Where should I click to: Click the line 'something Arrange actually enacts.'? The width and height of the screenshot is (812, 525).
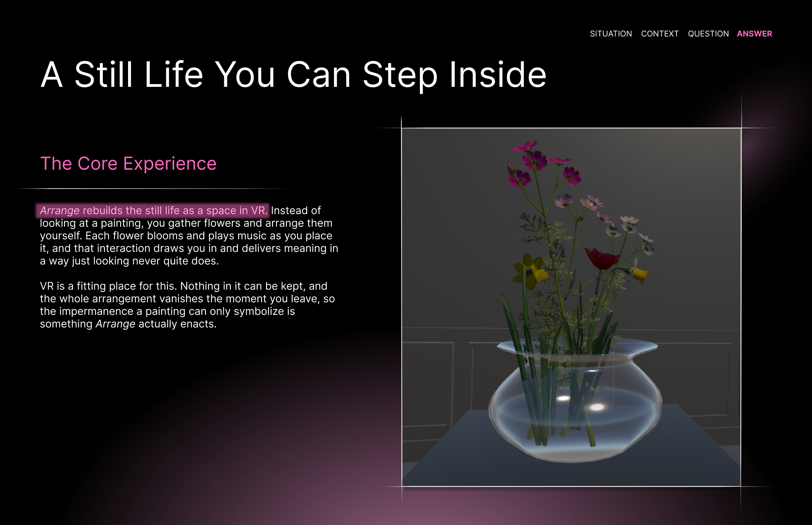[x=128, y=324]
